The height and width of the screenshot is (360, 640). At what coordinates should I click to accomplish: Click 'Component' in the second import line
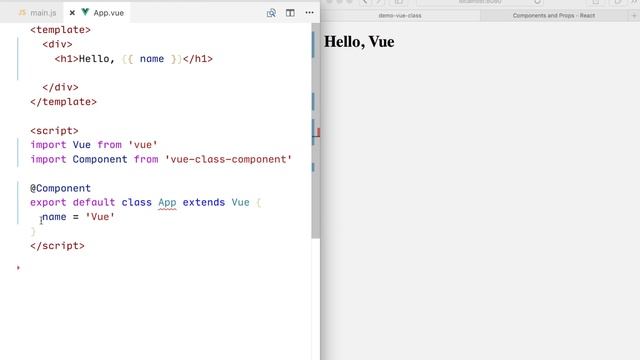coord(100,159)
